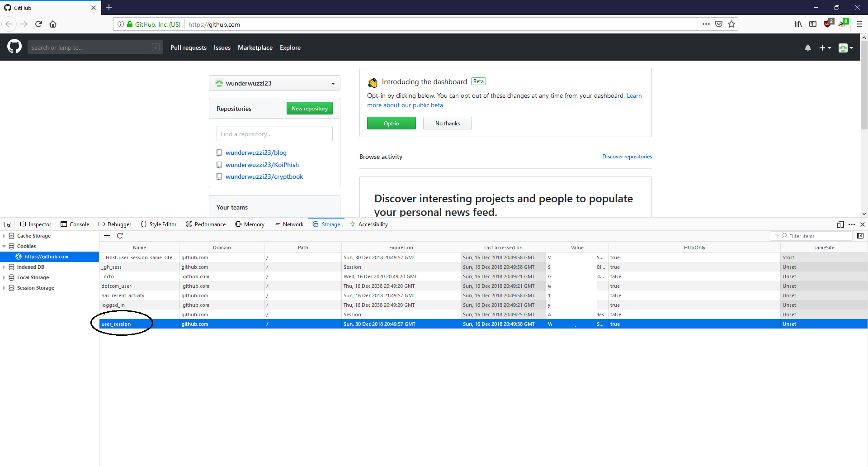The width and height of the screenshot is (868, 467).
Task: Click the green extension icon with badge
Action: coord(843,24)
